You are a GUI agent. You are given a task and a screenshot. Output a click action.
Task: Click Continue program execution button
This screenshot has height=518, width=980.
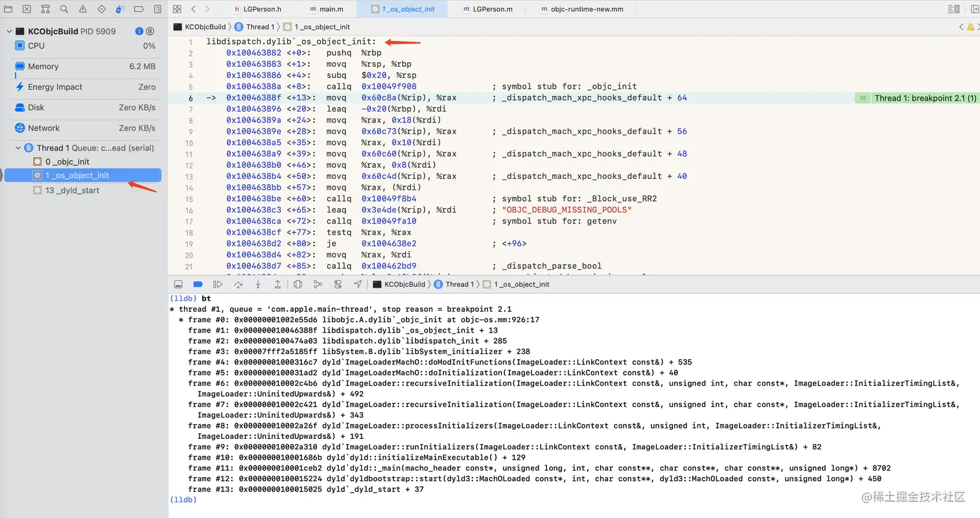[218, 284]
